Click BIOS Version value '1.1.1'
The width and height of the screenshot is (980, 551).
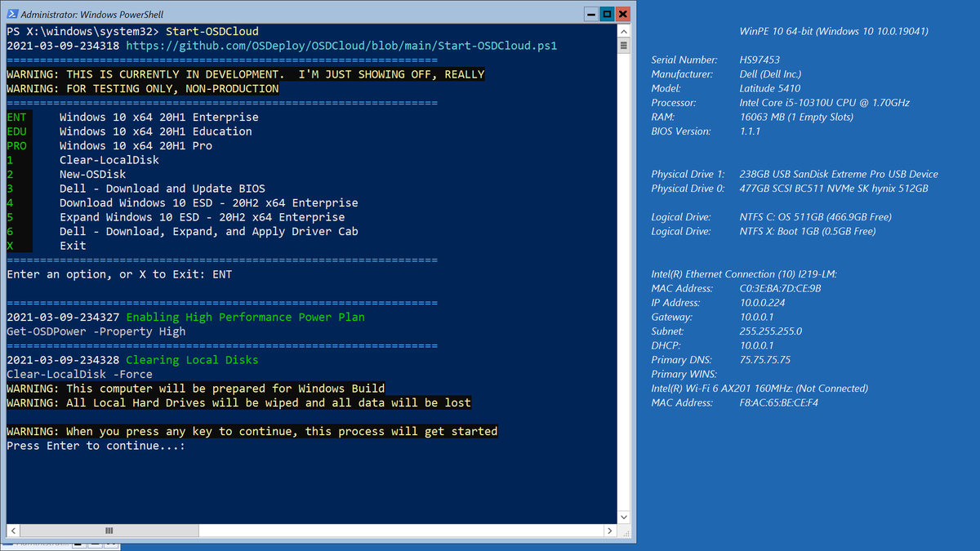tap(751, 131)
